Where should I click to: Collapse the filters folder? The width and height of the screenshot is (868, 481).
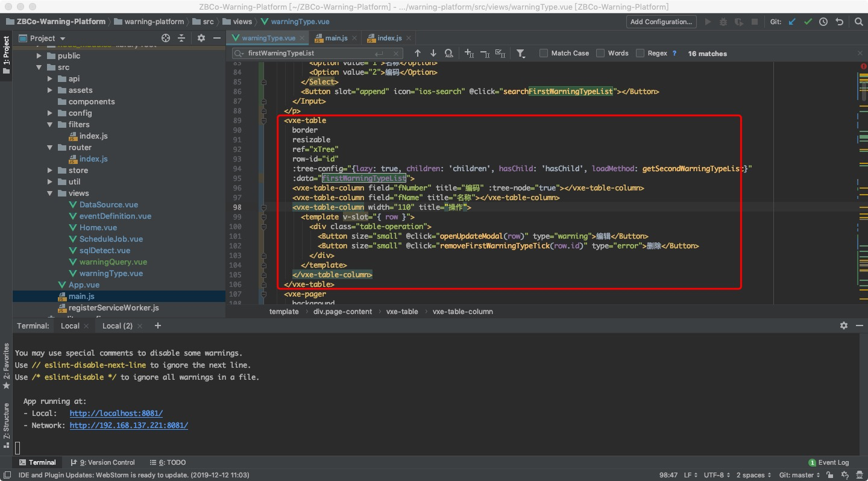(x=50, y=124)
